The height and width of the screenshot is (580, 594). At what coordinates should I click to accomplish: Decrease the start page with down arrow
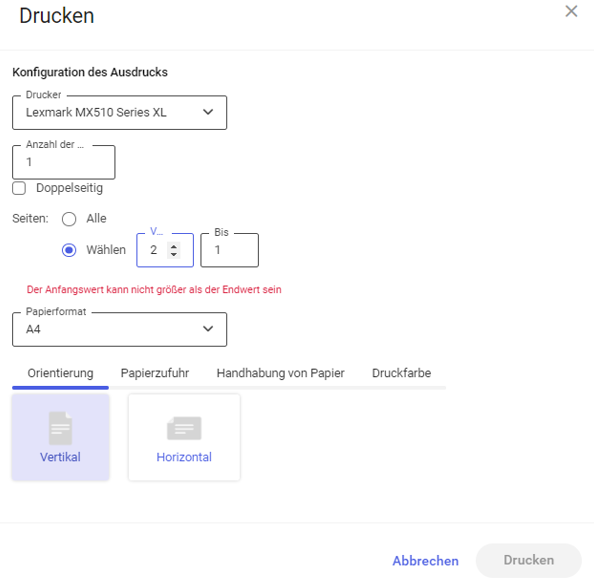174,254
